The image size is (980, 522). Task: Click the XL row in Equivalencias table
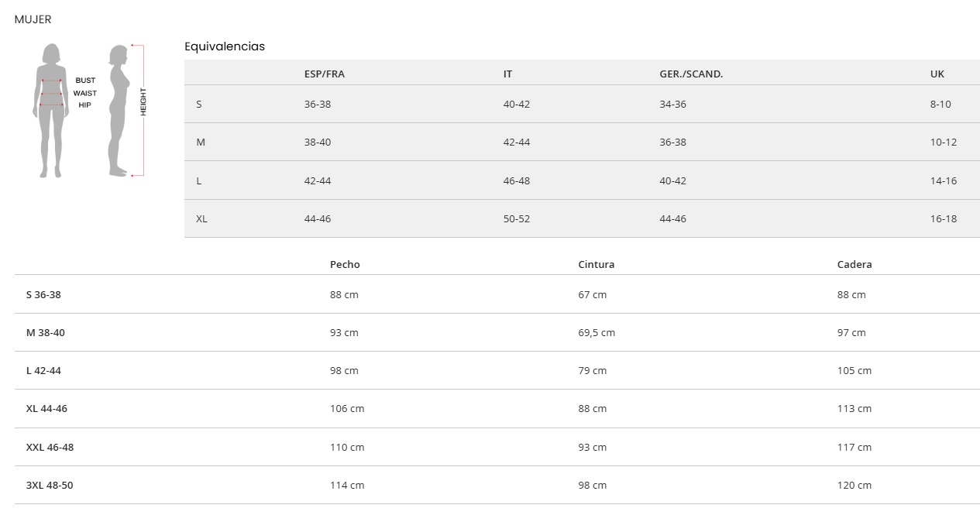click(x=201, y=219)
